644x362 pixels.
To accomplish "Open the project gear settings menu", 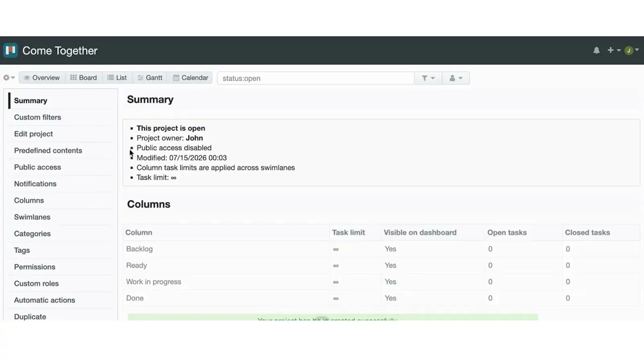I will tap(9, 78).
